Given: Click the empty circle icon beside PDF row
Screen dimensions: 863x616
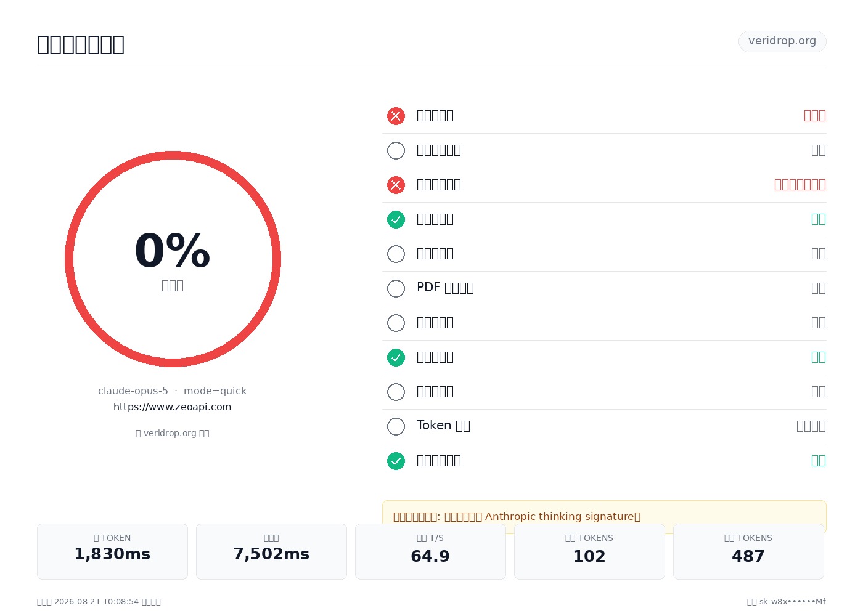Looking at the screenshot, I should (396, 288).
